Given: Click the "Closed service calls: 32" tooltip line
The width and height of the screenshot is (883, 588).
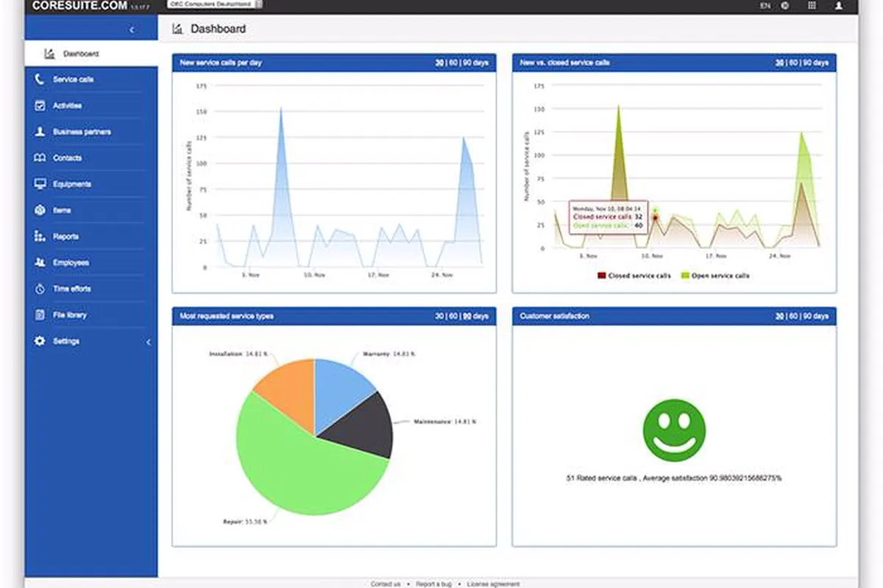Looking at the screenshot, I should tap(608, 217).
